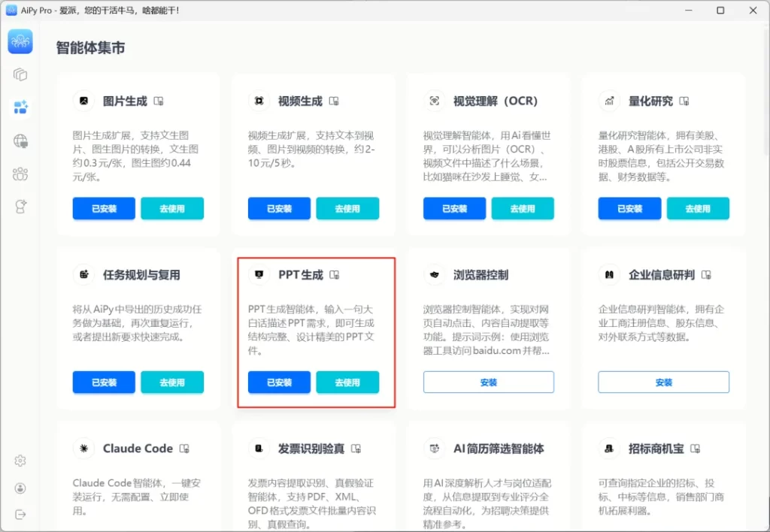Open settings gear in the sidebar
This screenshot has width=770, height=532.
tap(20, 461)
